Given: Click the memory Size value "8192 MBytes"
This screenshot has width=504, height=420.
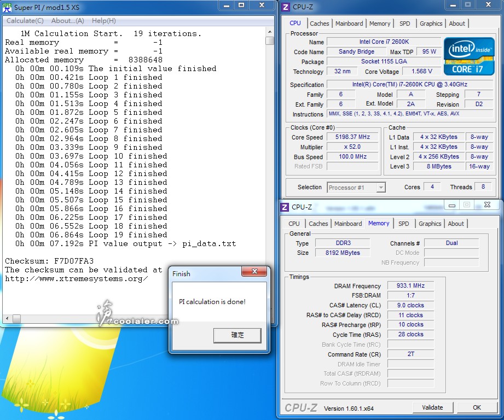Looking at the screenshot, I should (343, 253).
